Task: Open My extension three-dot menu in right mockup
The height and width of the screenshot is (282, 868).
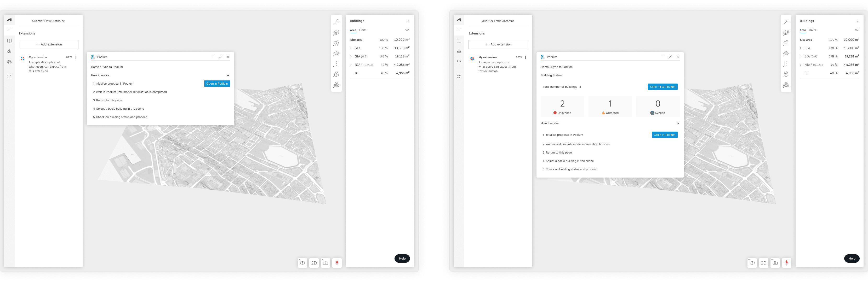Action: [x=525, y=57]
